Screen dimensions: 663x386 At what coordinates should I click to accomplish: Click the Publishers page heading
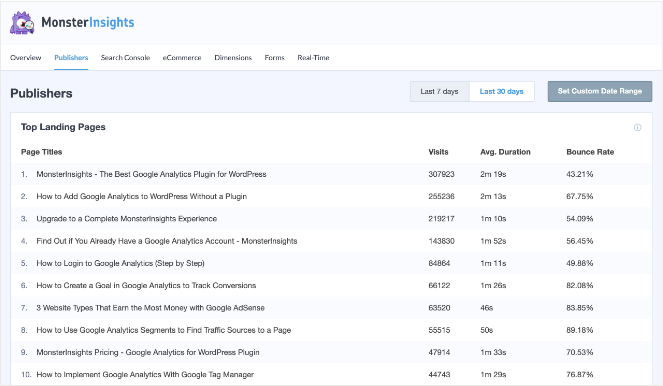(41, 93)
